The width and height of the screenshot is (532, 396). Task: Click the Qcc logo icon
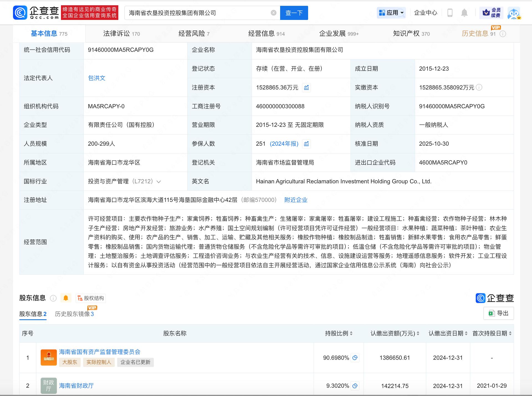[20, 13]
